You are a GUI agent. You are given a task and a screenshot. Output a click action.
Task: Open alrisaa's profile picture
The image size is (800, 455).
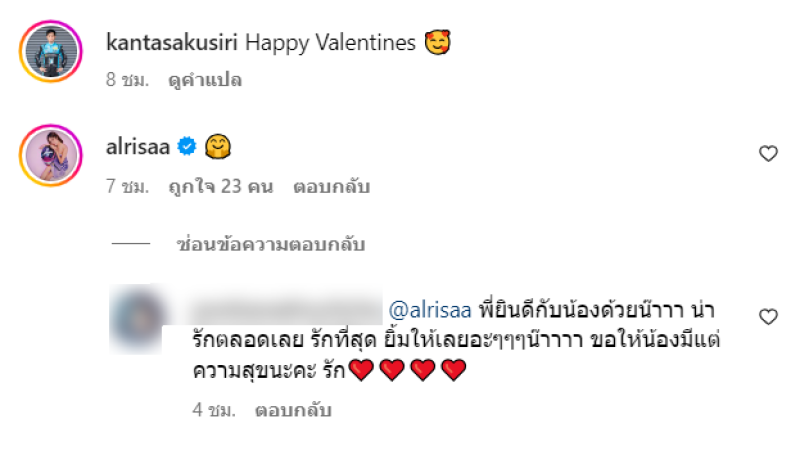(47, 154)
